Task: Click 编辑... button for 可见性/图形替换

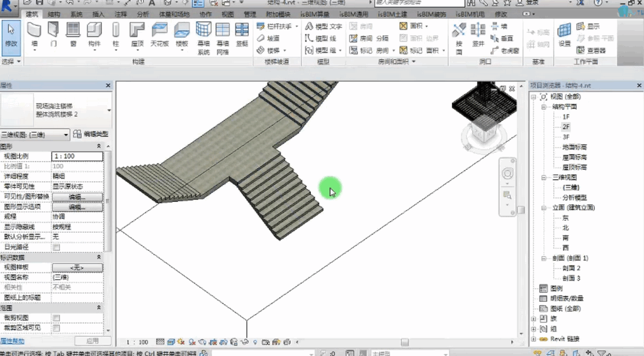Action: (77, 197)
